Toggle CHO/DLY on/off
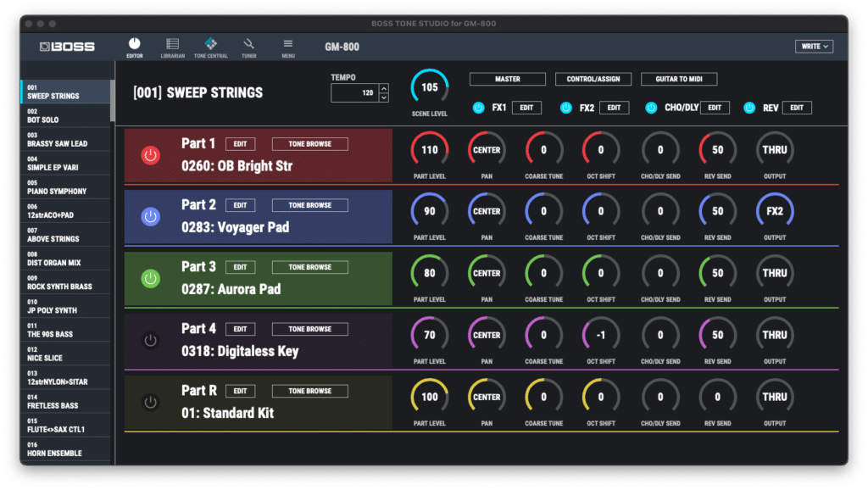The width and height of the screenshot is (868, 490). (x=651, y=108)
